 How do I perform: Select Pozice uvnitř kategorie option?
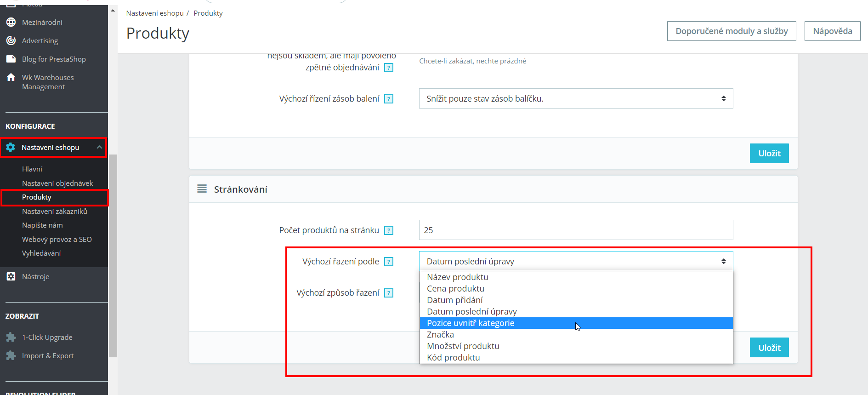point(576,323)
